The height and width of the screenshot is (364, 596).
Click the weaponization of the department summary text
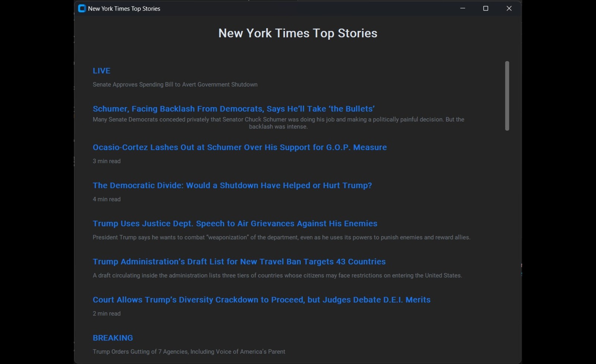(282, 237)
